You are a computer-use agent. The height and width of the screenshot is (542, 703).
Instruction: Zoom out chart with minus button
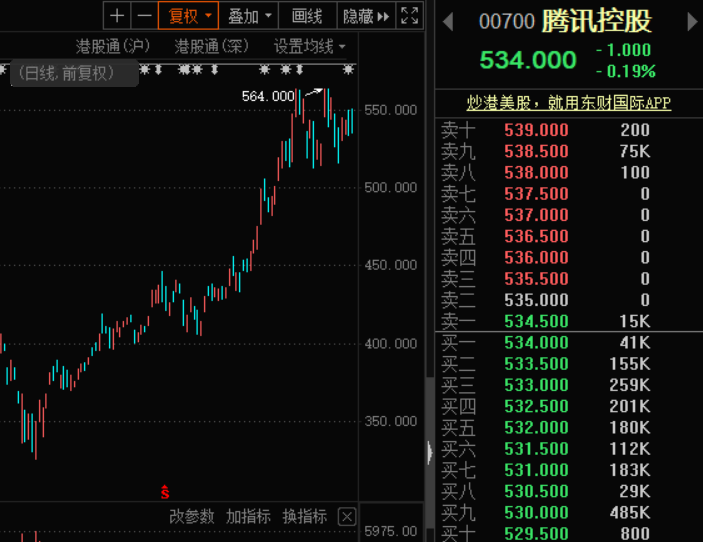click(144, 16)
